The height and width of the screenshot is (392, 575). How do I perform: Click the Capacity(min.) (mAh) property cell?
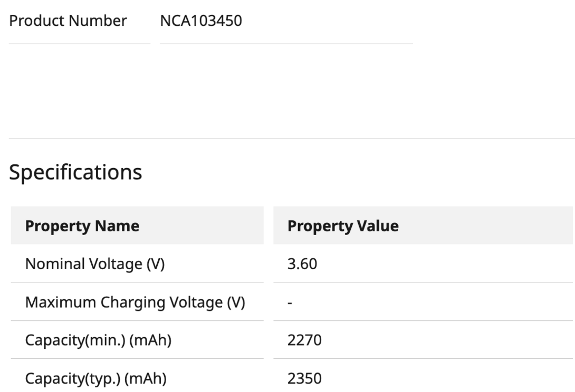tap(98, 340)
